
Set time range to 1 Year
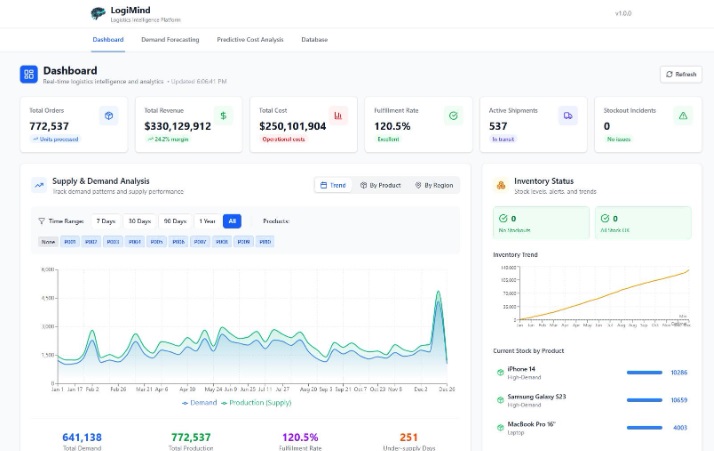pos(207,221)
